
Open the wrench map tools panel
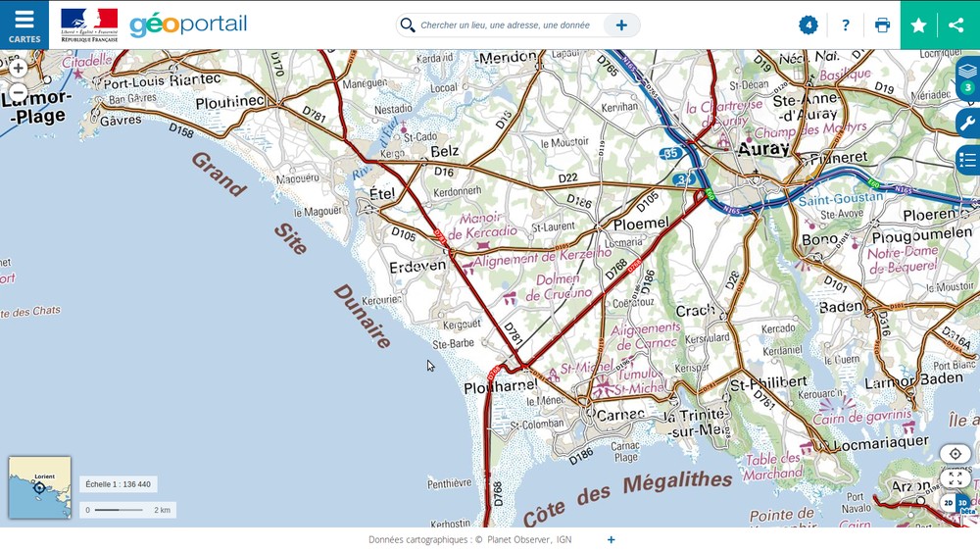click(967, 123)
